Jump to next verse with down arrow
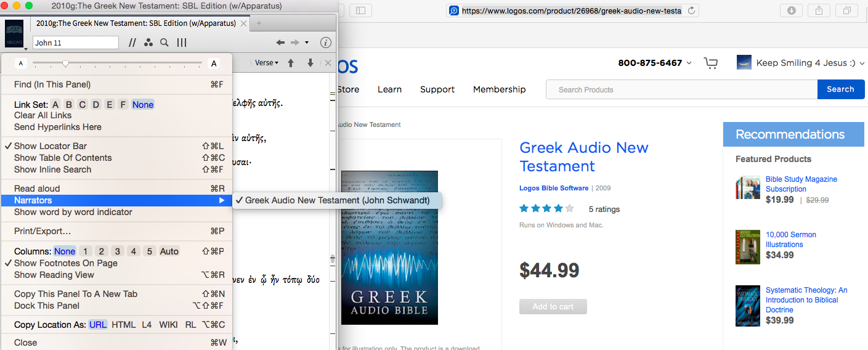868x350 pixels. pos(310,63)
